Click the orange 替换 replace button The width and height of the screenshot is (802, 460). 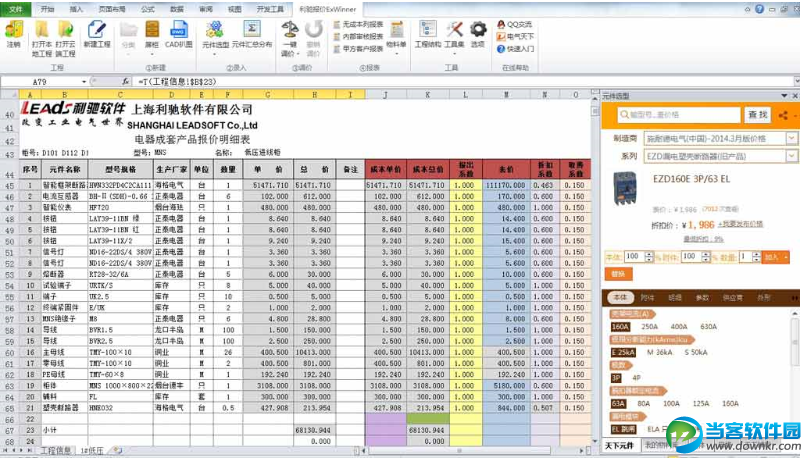click(618, 274)
